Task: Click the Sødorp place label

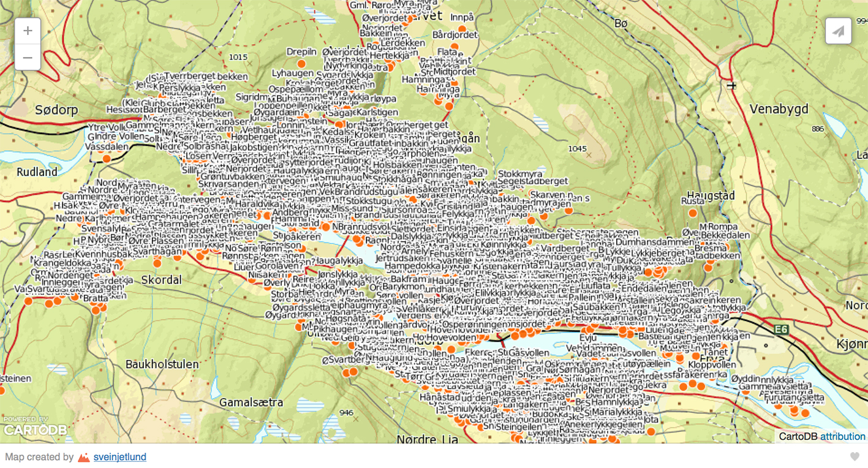Action: [x=56, y=110]
